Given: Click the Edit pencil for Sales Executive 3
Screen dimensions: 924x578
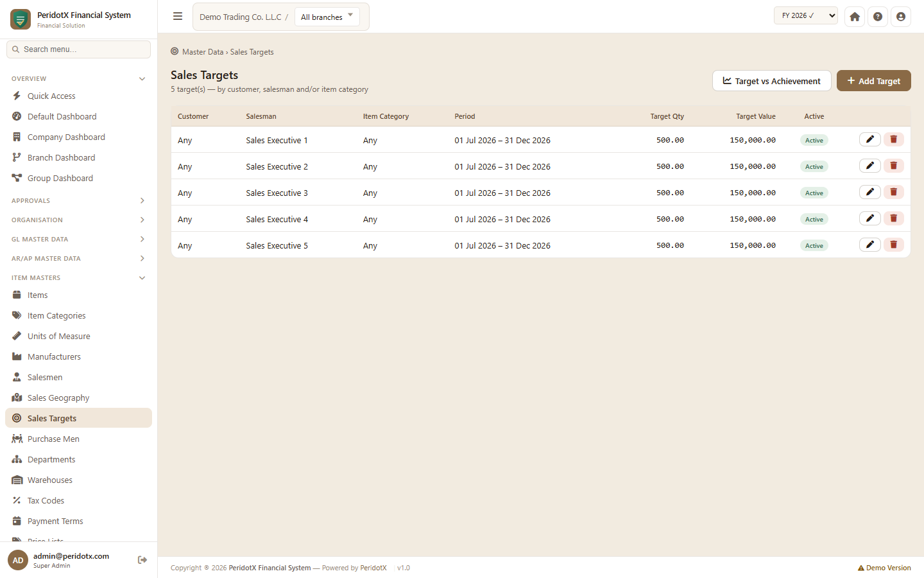Looking at the screenshot, I should pyautogui.click(x=869, y=192).
